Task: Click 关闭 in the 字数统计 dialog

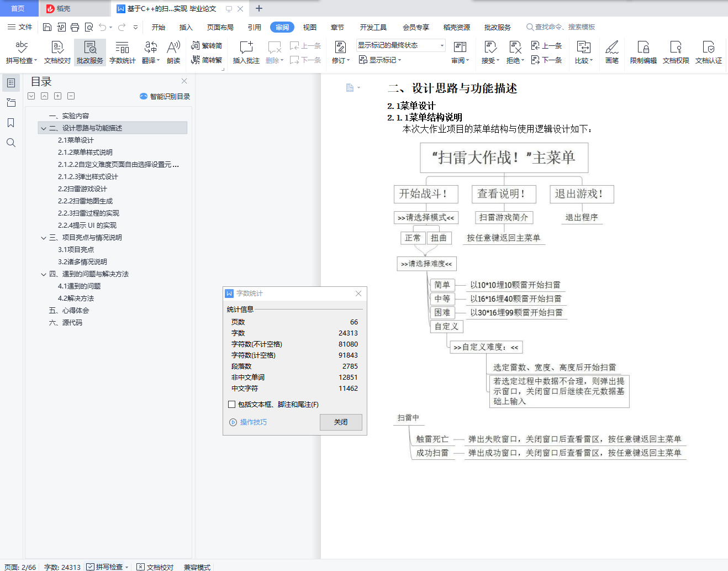Action: pyautogui.click(x=341, y=422)
